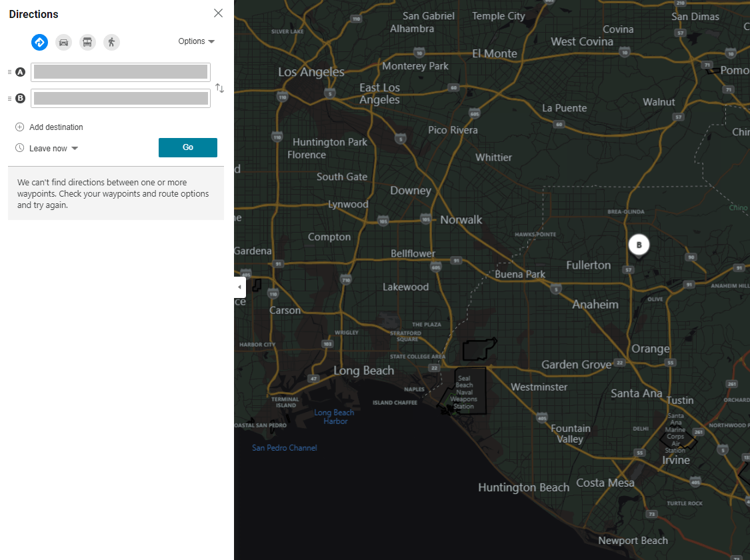750x560 pixels.
Task: Click the swap waypoints arrows icon
Action: [x=219, y=87]
